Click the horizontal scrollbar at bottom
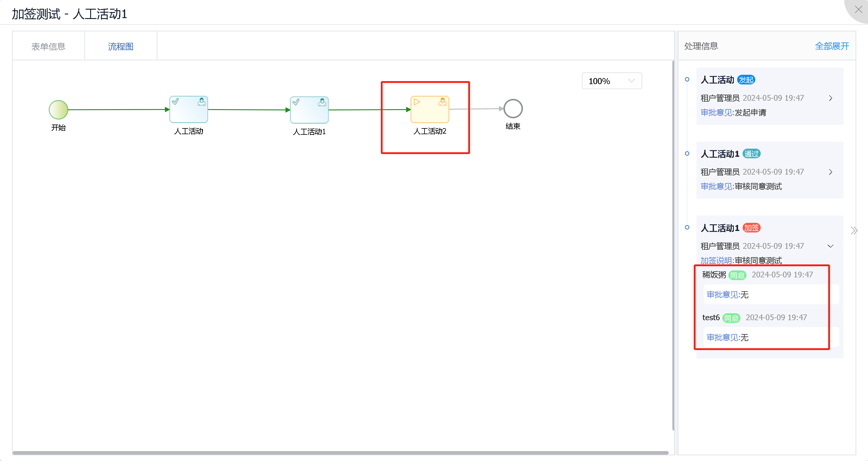868x461 pixels. [x=340, y=453]
